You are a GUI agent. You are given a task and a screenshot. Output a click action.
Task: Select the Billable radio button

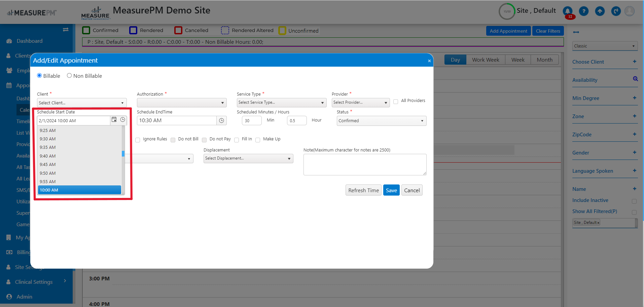(x=39, y=75)
